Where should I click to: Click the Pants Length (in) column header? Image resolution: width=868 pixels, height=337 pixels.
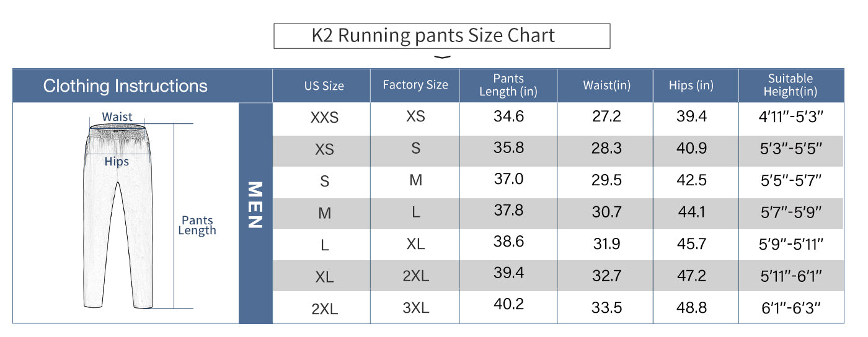[x=508, y=85]
